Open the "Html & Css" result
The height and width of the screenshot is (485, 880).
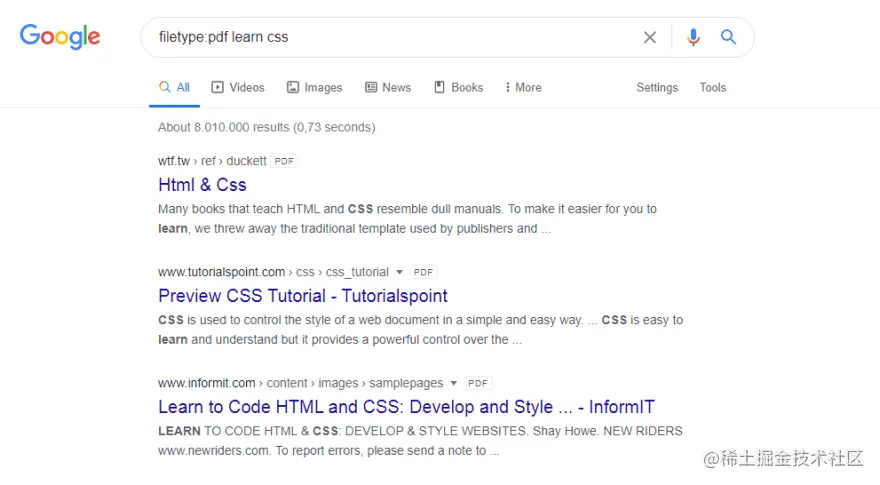coord(202,185)
